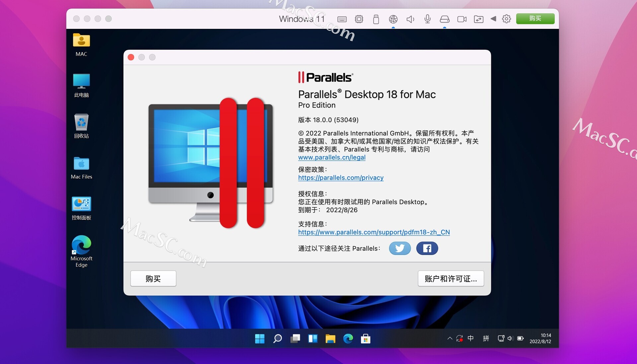Click the CPU/processor status icon in toolbar
Image resolution: width=637 pixels, height=364 pixels.
pos(359,19)
